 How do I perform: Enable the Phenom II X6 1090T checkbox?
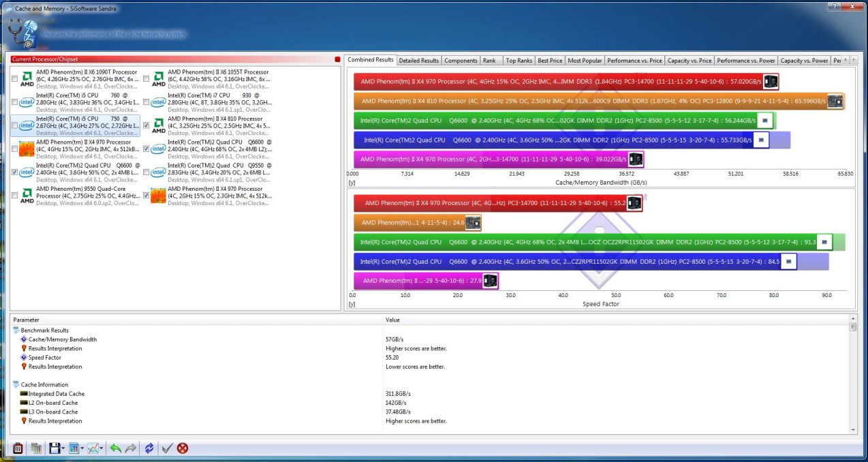tap(15, 79)
